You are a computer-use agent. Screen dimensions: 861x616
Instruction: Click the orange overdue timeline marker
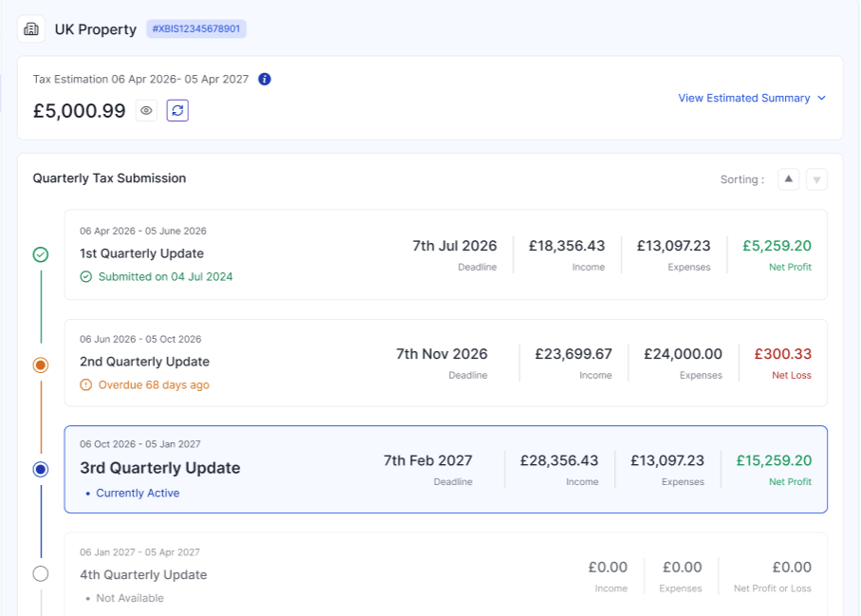[41, 364]
